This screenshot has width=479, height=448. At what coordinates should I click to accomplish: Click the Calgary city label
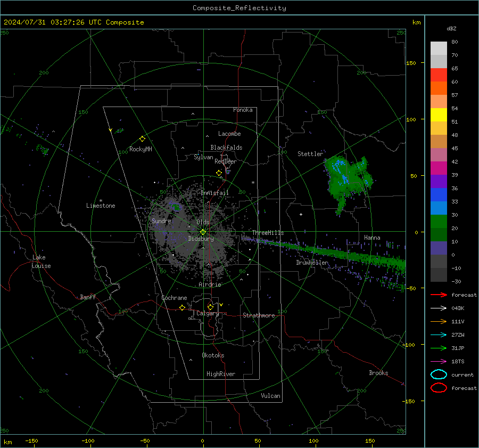click(208, 313)
